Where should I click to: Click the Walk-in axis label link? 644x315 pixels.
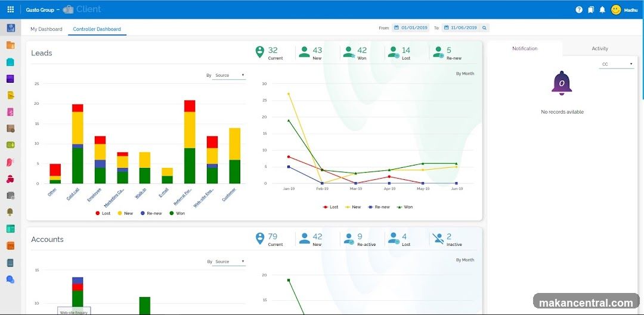coord(141,193)
